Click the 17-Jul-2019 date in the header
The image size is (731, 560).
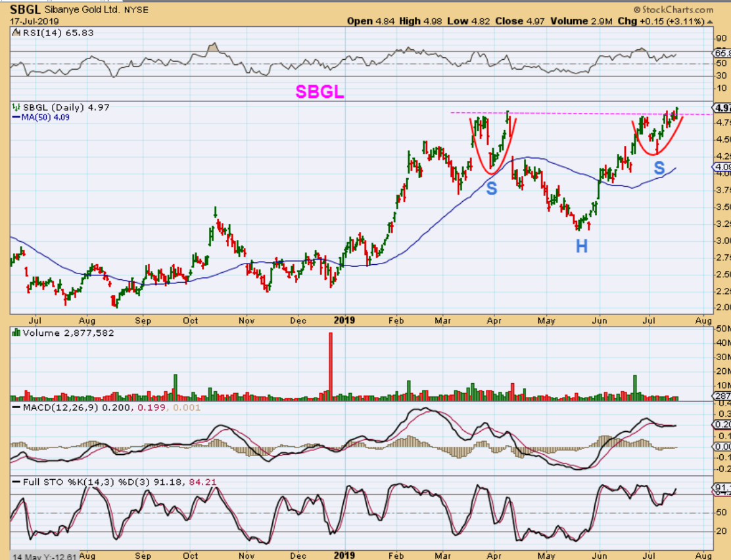[32, 21]
